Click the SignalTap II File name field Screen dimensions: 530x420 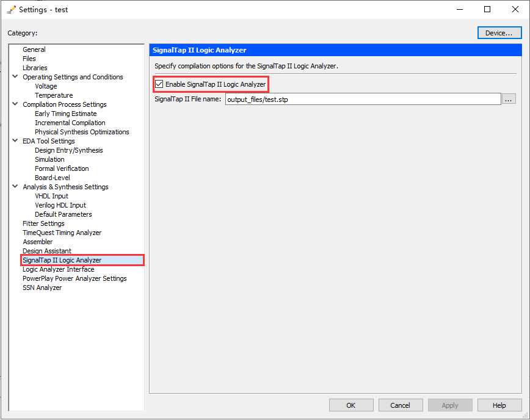click(363, 100)
